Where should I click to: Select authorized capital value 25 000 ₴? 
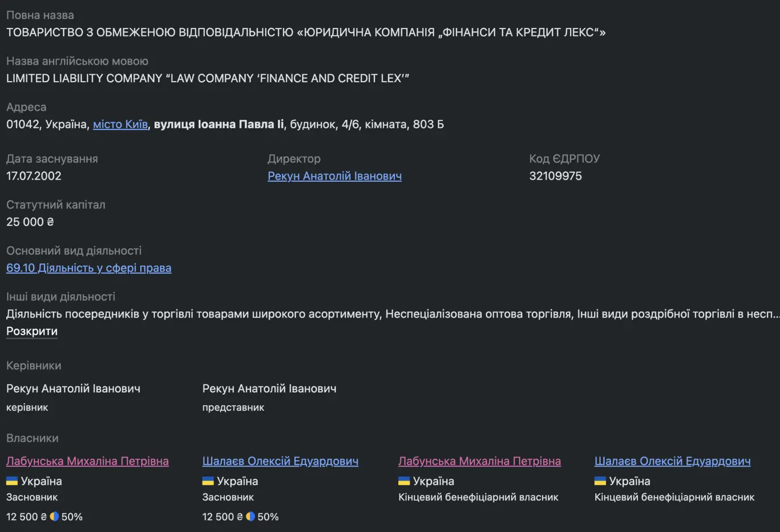[x=30, y=222]
